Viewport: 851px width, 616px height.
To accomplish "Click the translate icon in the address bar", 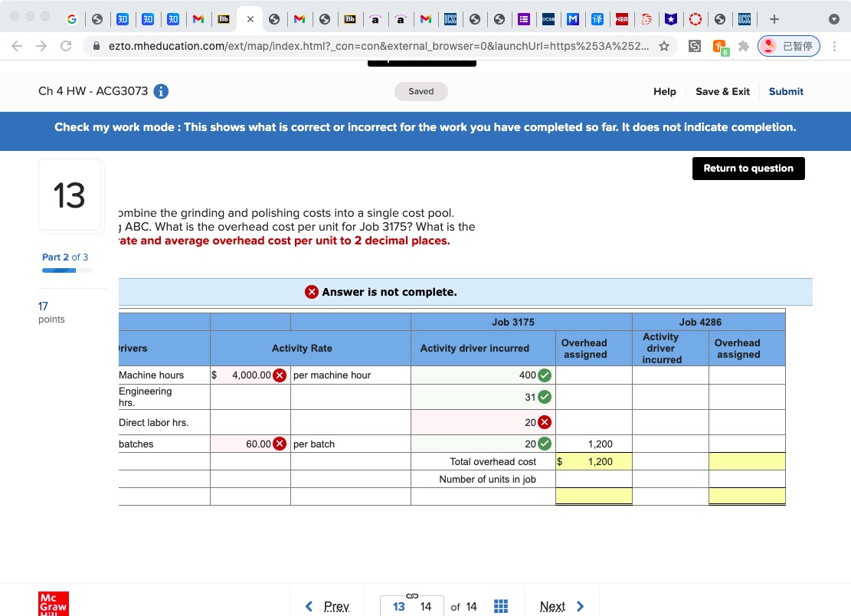I will coord(693,46).
